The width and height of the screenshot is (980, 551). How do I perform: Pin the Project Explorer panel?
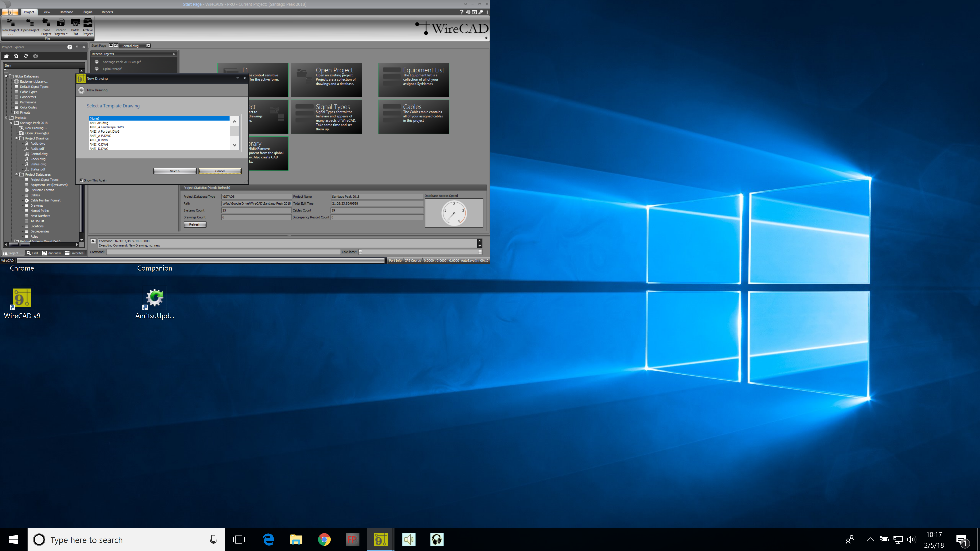(77, 47)
